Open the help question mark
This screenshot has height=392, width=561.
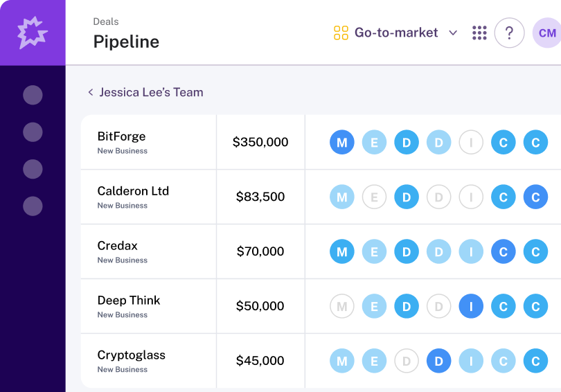click(x=509, y=33)
